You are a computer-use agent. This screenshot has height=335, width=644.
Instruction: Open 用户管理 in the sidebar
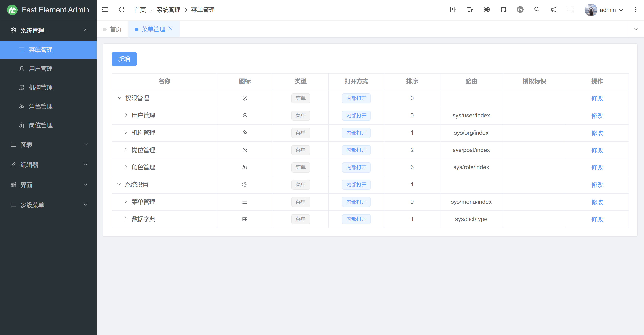coord(48,69)
